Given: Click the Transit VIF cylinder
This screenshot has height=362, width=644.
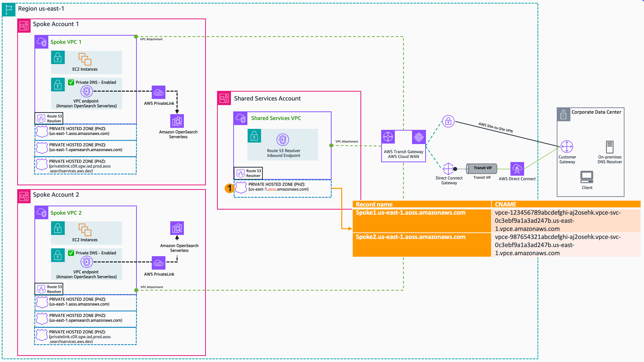Looking at the screenshot, I should pyautogui.click(x=482, y=168).
